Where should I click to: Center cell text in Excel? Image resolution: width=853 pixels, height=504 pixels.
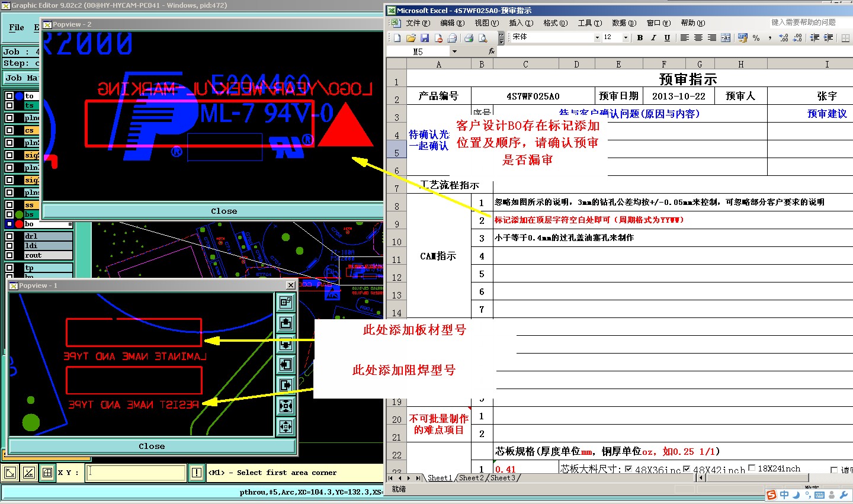pyautogui.click(x=698, y=38)
